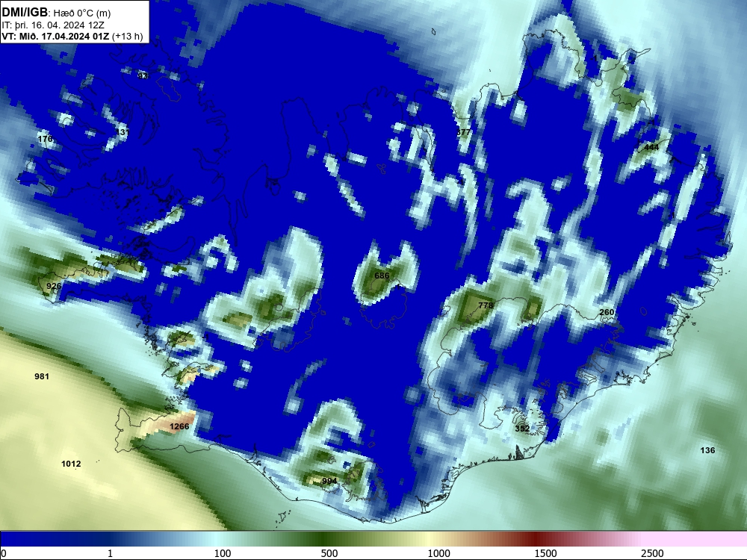Image resolution: width=747 pixels, height=560 pixels.
Task: Click the 260 value label
Action: point(607,312)
